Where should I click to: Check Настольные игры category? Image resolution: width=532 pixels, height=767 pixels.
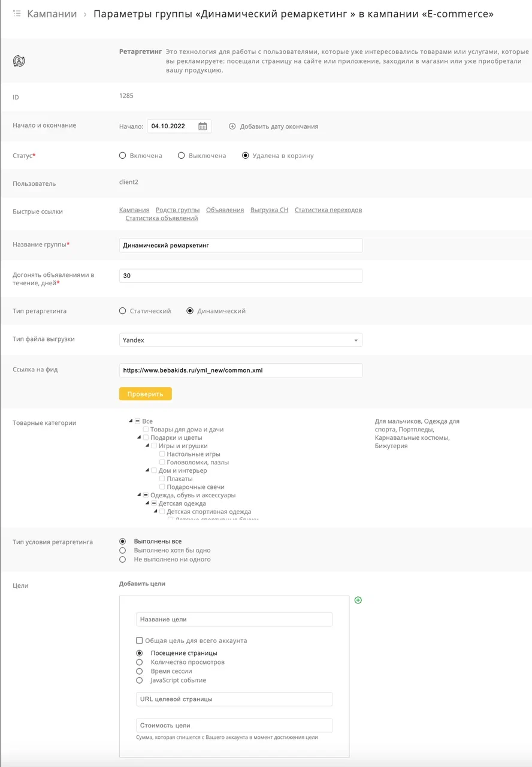162,454
